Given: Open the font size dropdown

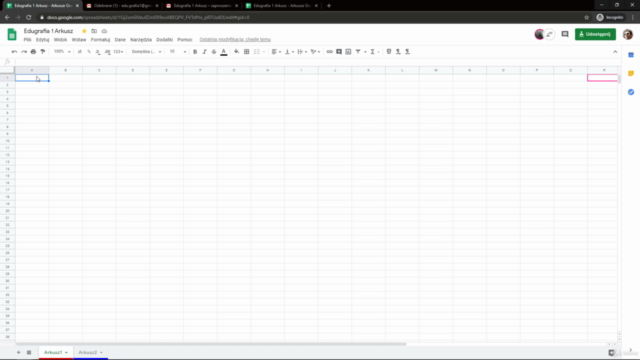Looking at the screenshot, I should coord(178,52).
